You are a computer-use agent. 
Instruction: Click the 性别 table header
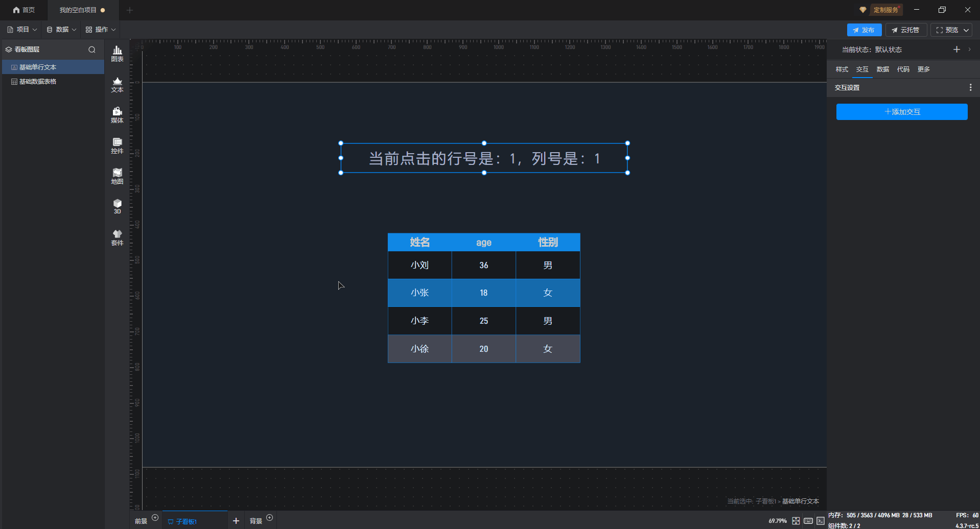(548, 242)
